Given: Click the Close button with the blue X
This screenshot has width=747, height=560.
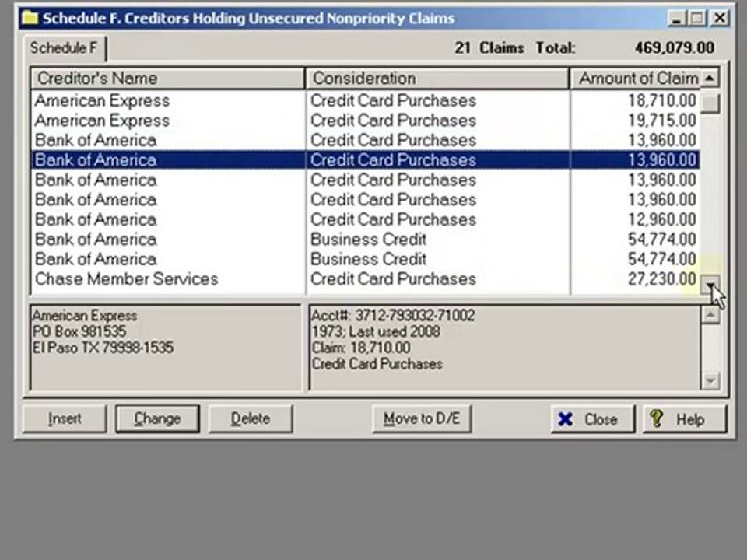Looking at the screenshot, I should (593, 419).
